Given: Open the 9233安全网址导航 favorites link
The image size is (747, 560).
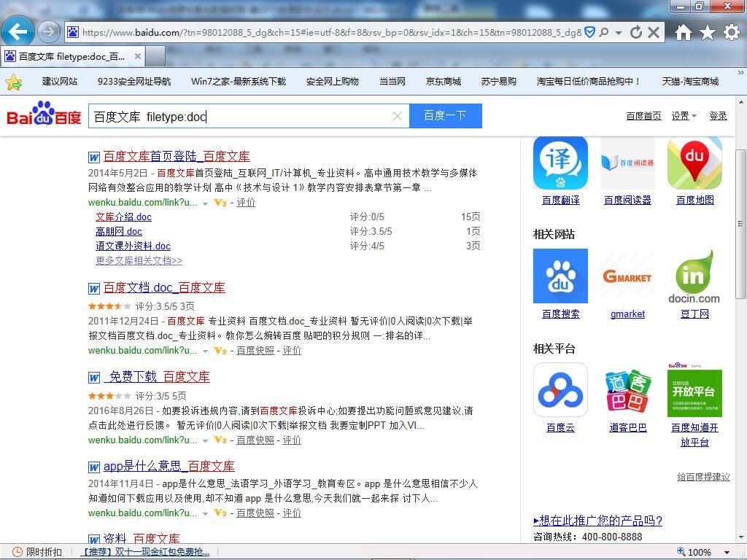Looking at the screenshot, I should click(134, 82).
